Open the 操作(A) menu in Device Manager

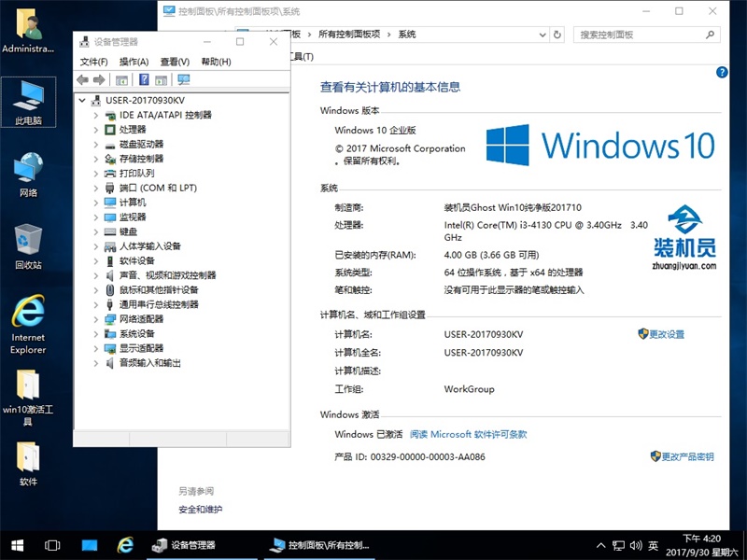click(x=134, y=62)
